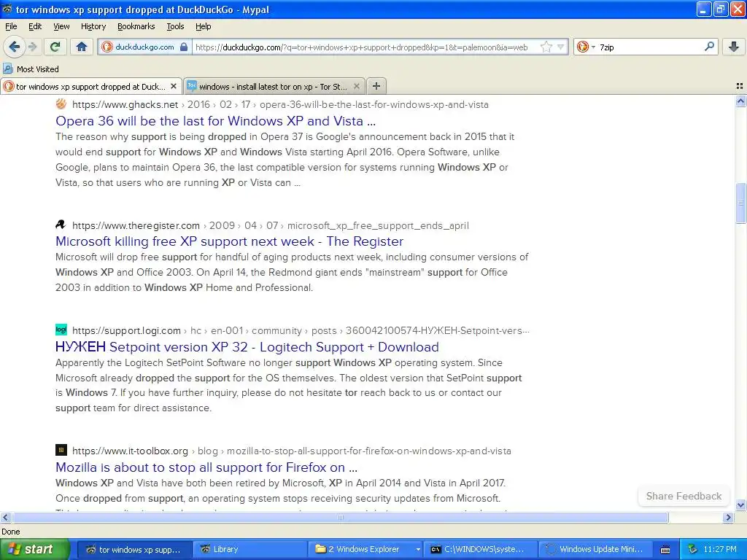Screen dimensions: 747x560
Task: Reload the page with the refresh icon
Action: [x=55, y=47]
